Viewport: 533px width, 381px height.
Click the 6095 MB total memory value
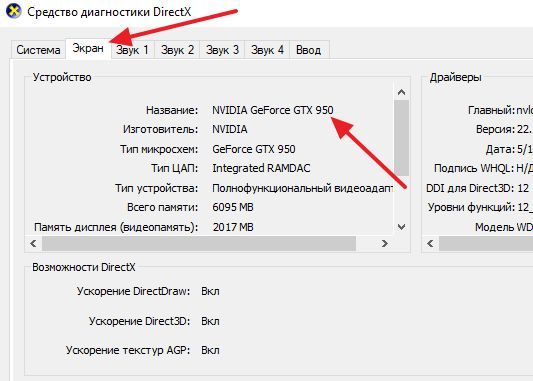[233, 207]
